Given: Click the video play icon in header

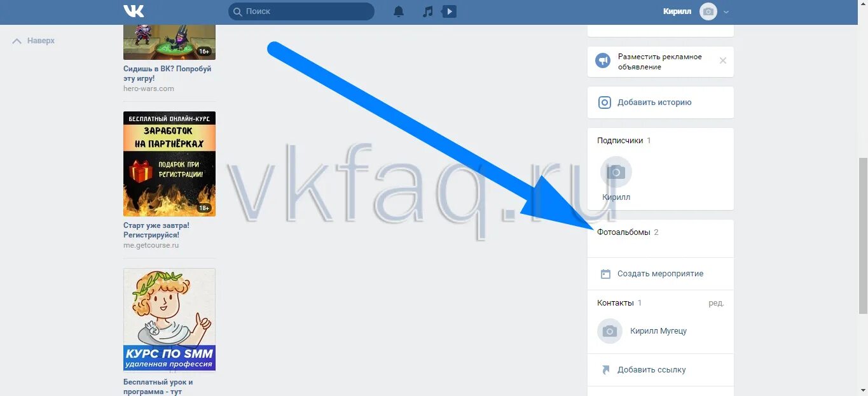Looking at the screenshot, I should tap(449, 11).
